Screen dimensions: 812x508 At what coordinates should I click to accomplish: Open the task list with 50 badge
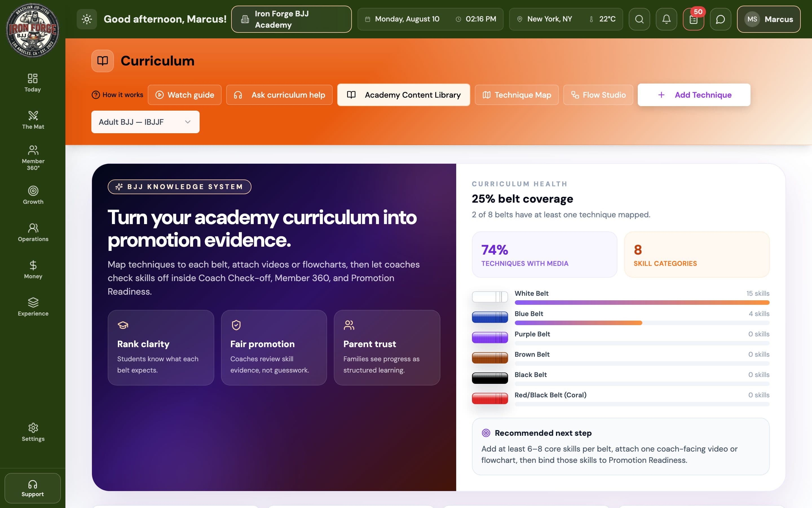pyautogui.click(x=694, y=19)
